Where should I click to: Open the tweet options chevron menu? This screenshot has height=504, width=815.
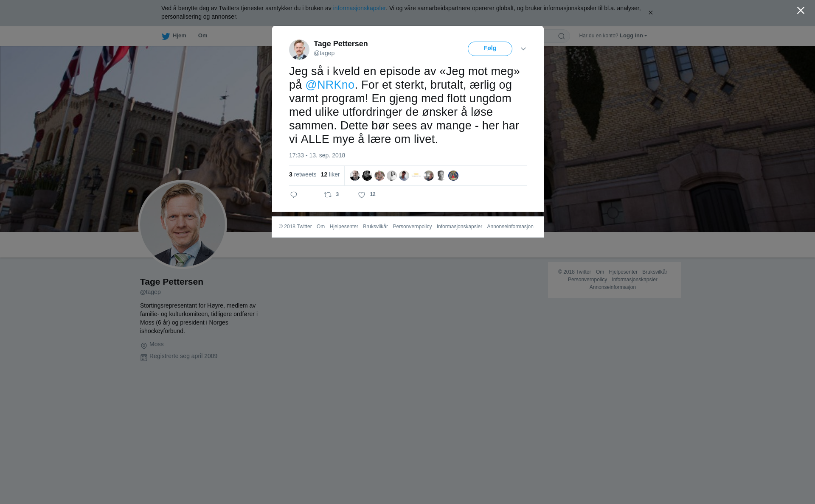pyautogui.click(x=523, y=49)
